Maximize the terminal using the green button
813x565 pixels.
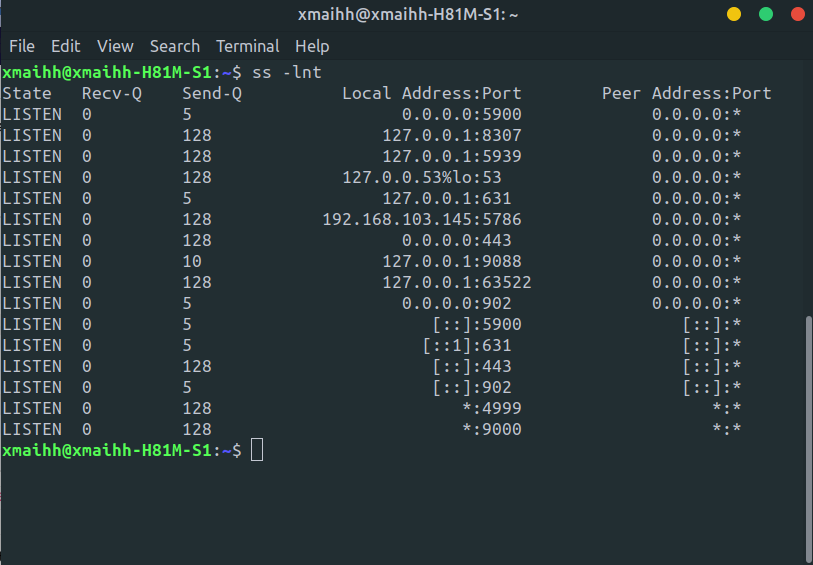766,14
